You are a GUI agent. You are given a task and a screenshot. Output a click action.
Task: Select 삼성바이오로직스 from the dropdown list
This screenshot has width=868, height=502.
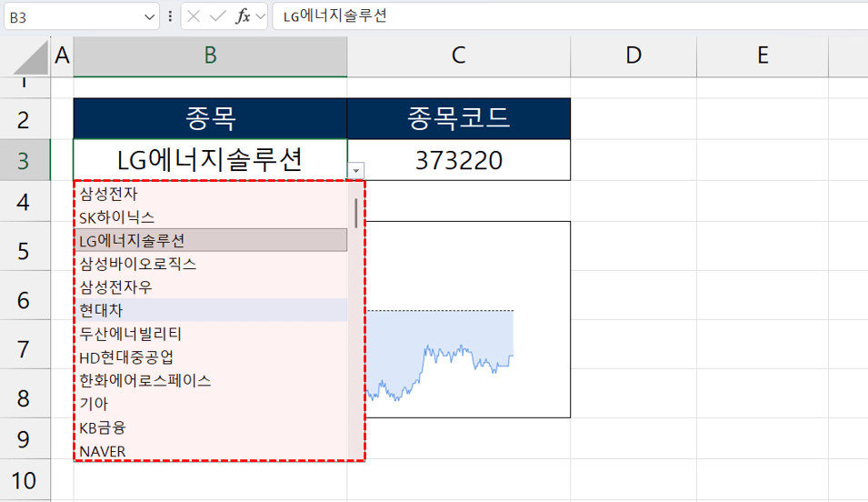point(211,264)
